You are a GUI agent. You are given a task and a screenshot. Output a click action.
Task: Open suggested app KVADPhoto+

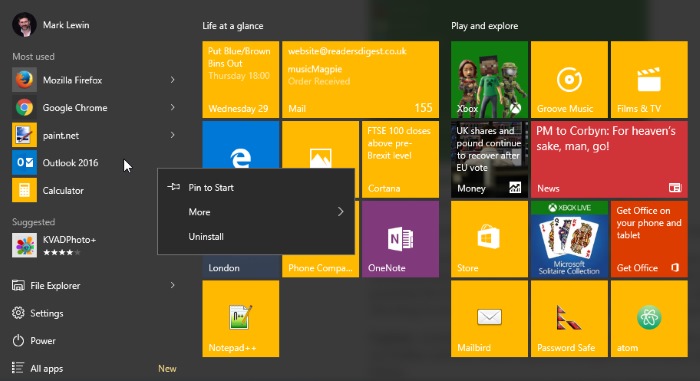[x=85, y=245]
